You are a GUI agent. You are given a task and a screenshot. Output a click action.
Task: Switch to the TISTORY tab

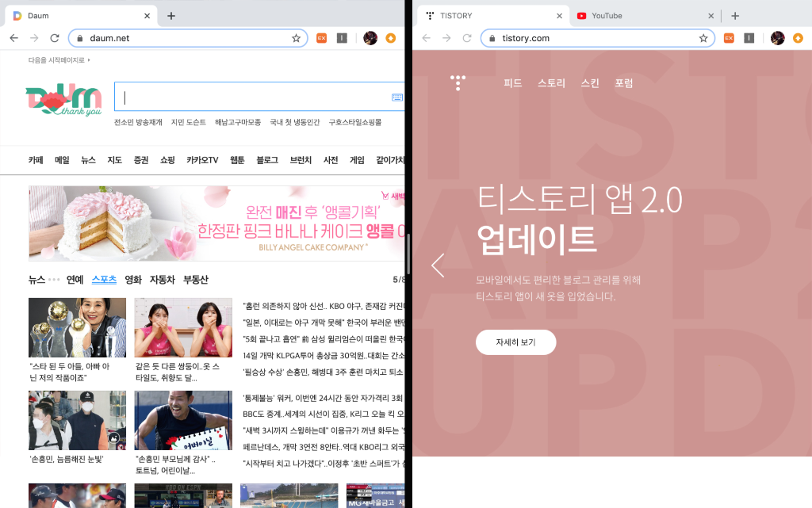click(492, 16)
